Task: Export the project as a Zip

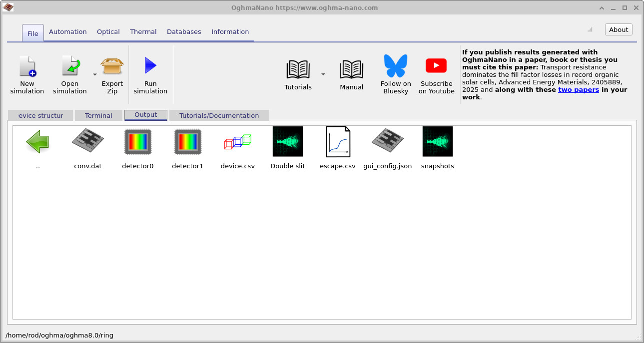Action: point(112,72)
